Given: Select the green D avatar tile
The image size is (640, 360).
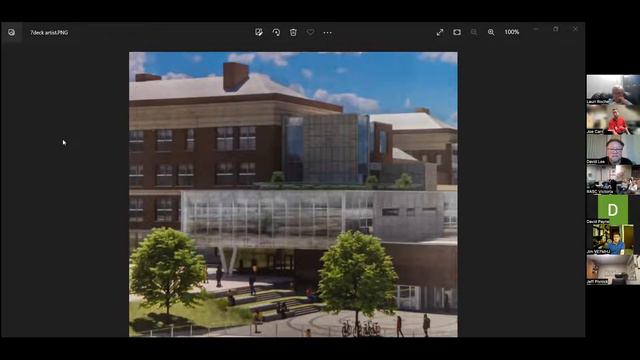Looking at the screenshot, I should 613,210.
